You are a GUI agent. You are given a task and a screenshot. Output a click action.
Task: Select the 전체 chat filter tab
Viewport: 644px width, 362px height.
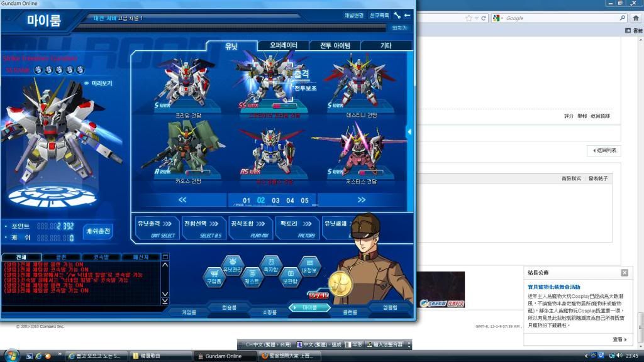21,257
